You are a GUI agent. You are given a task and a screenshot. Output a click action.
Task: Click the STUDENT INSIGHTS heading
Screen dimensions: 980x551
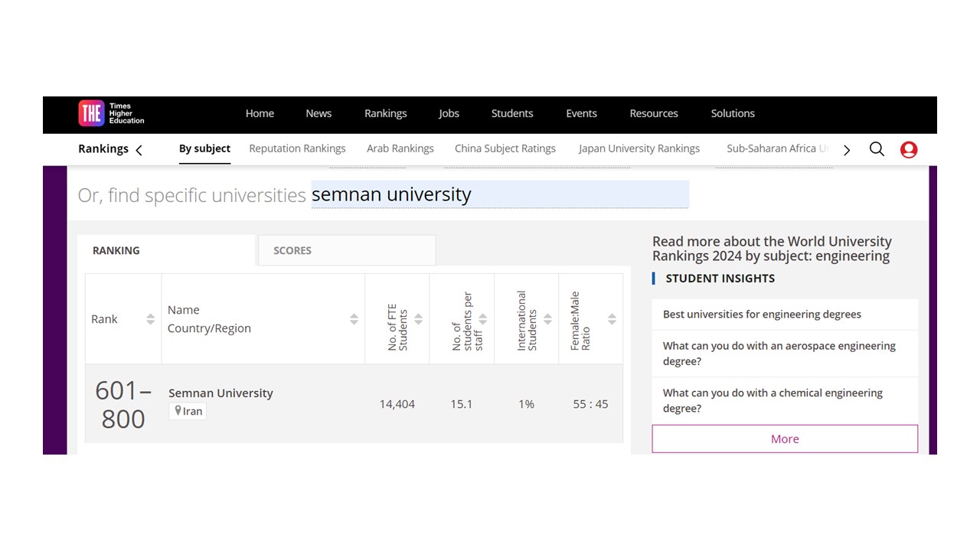[x=720, y=279]
